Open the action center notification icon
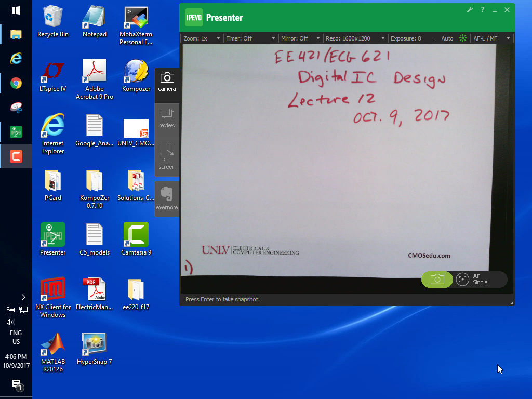Viewport: 532px width, 399px height. click(x=17, y=385)
